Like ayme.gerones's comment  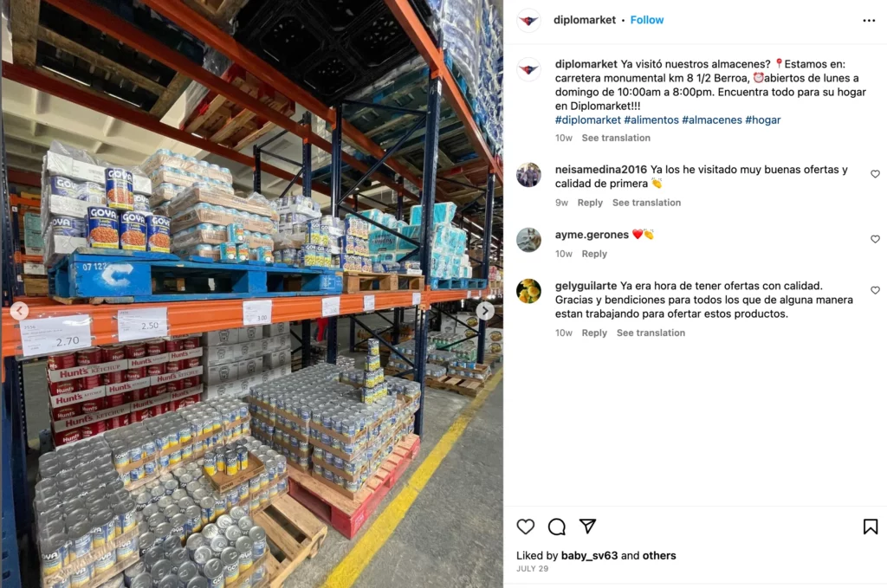coord(875,239)
